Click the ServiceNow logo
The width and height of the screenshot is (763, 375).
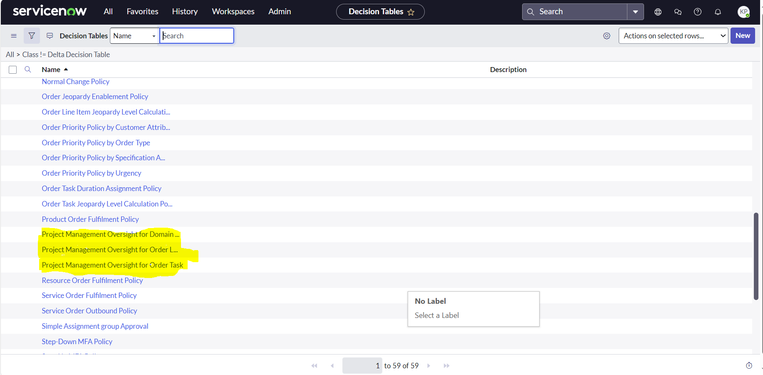tap(50, 11)
